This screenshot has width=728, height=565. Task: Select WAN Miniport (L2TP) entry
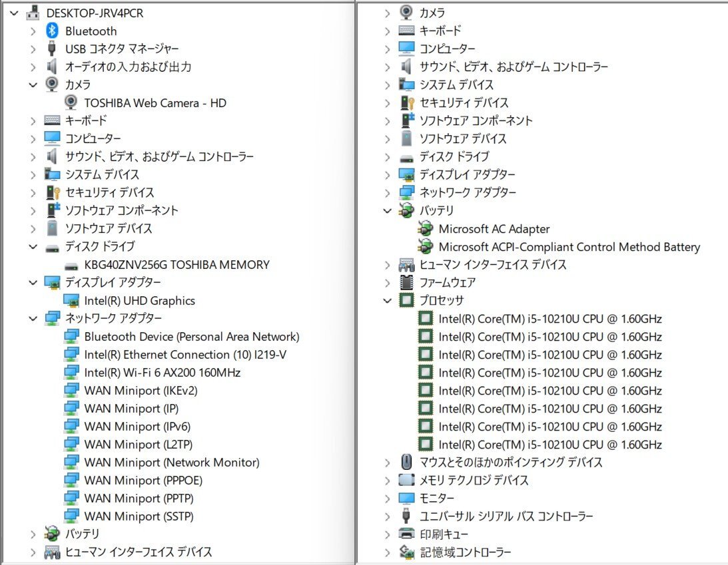(139, 445)
